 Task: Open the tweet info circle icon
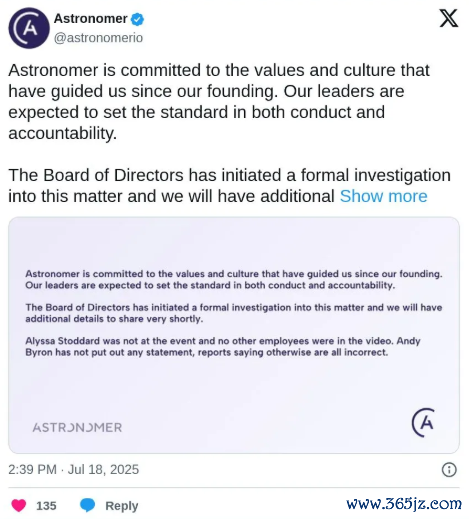[x=449, y=470]
